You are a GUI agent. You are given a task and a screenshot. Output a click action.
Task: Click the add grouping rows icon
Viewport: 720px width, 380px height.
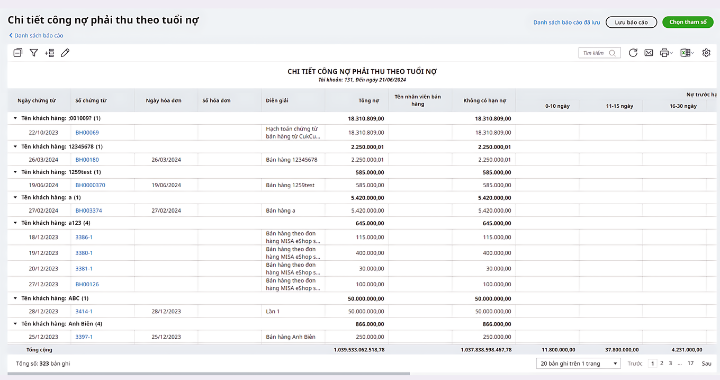point(50,53)
